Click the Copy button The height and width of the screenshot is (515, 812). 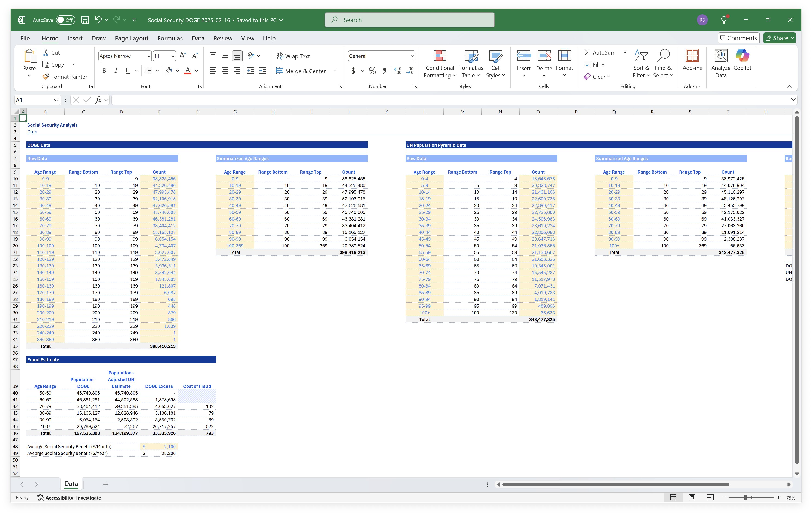(53, 65)
